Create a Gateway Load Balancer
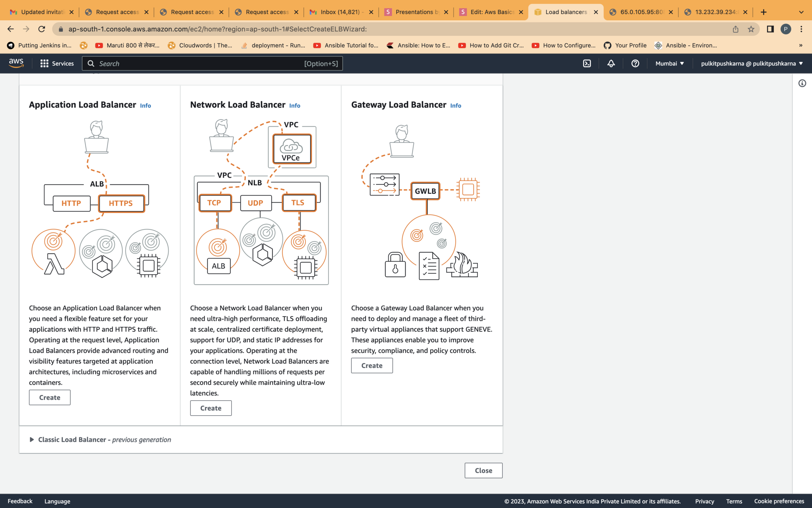The width and height of the screenshot is (812, 508). tap(371, 365)
